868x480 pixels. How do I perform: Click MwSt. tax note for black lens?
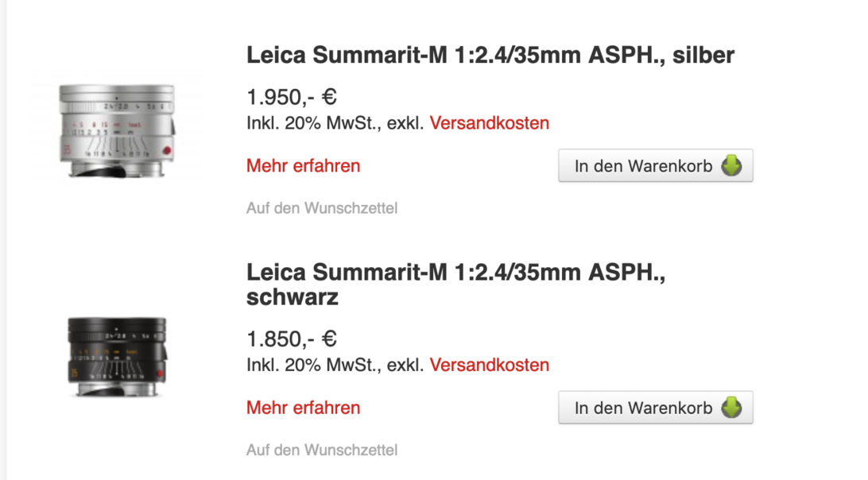pyautogui.click(x=335, y=366)
